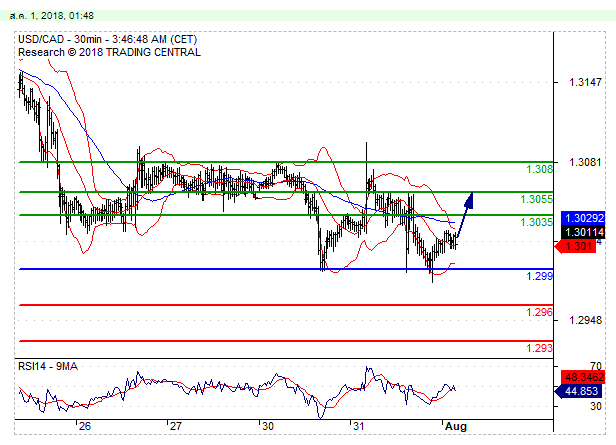Click the date label 27 on time axis

[x=176, y=426]
